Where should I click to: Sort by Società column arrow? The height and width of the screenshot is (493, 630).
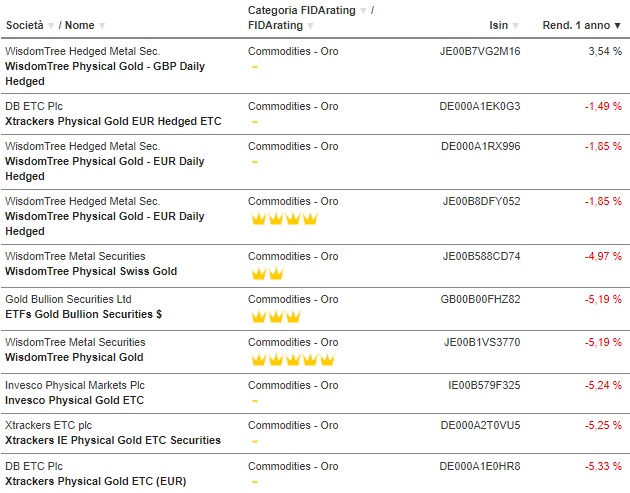(x=51, y=26)
